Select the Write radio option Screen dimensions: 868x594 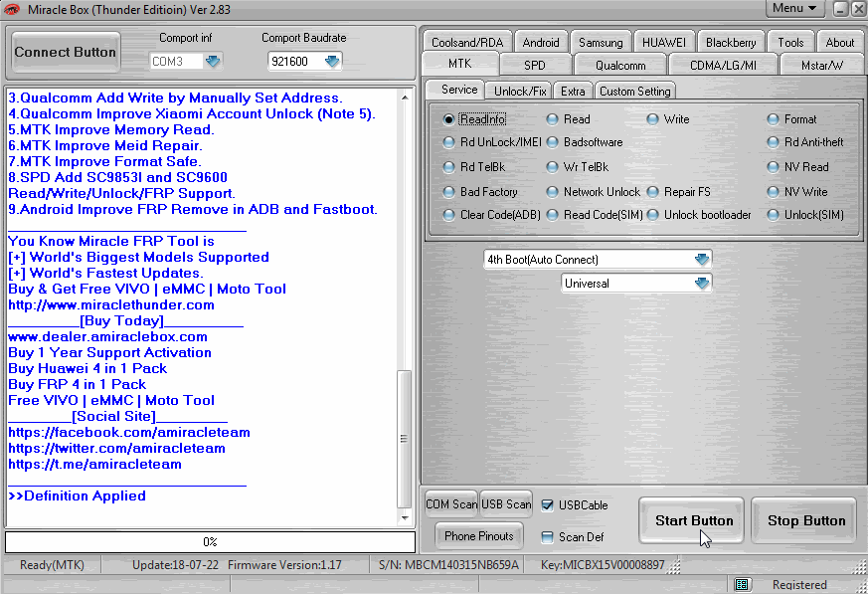click(x=652, y=119)
